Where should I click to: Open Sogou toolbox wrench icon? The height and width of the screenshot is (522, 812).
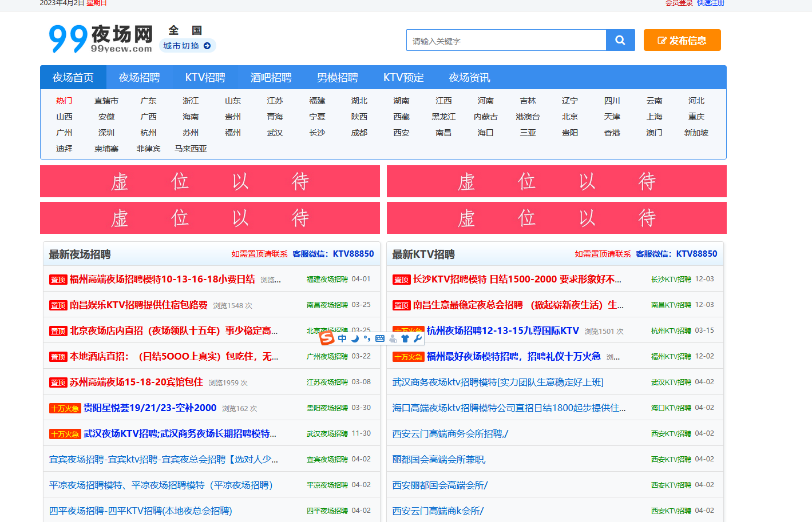point(418,338)
